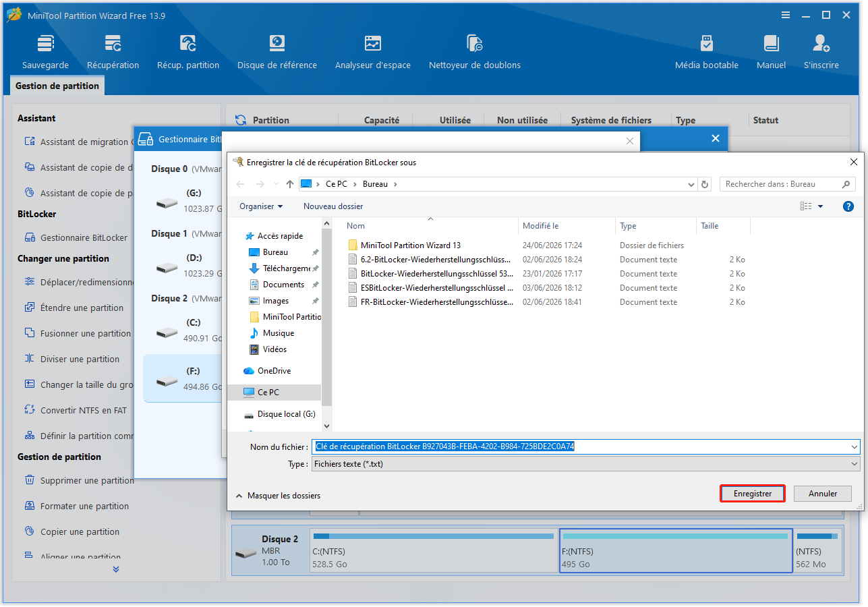This screenshot has height=607, width=868.
Task: Select the F:(NTFS) 495 Go partition block
Action: pyautogui.click(x=676, y=550)
